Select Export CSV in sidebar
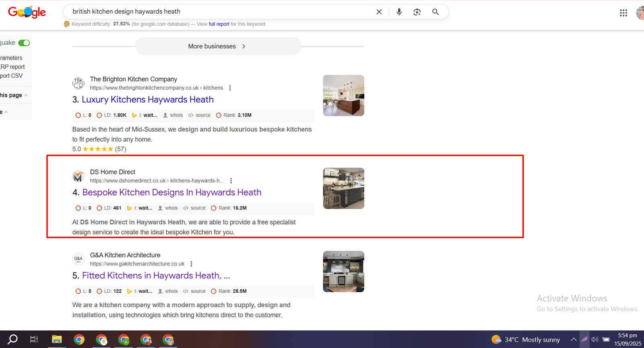 click(11, 76)
